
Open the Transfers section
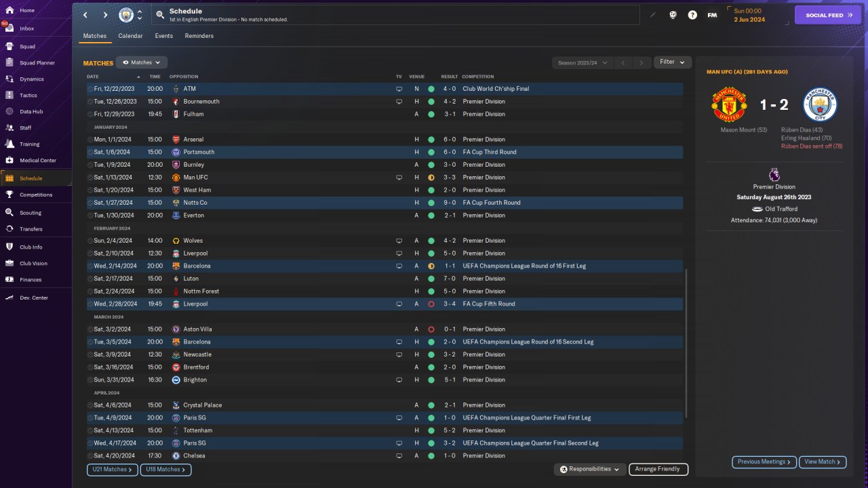[36, 229]
